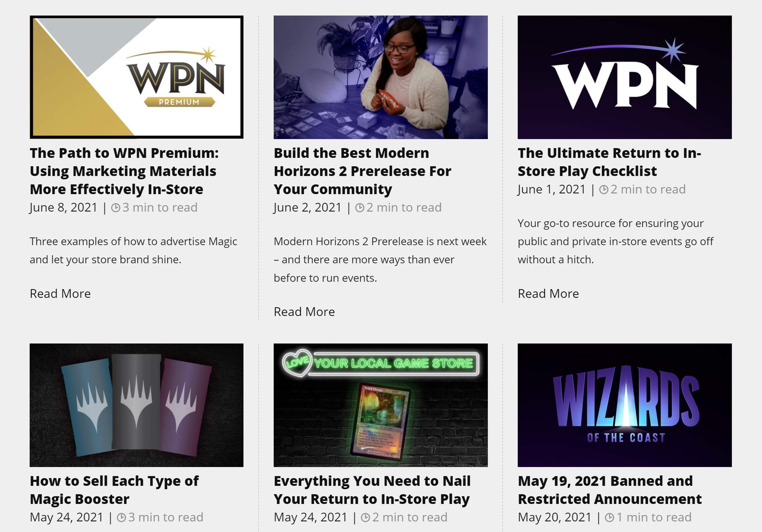Click clock icon beside June 1, 2021

tap(604, 190)
